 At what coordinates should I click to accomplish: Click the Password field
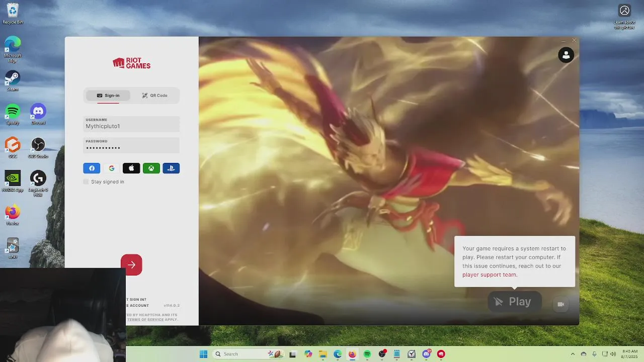131,145
